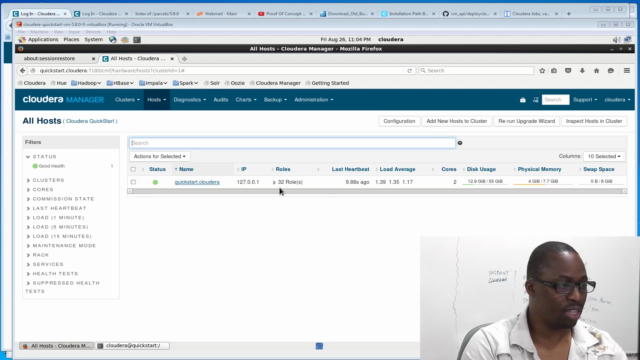
Task: Open the Support menu
Action: click(x=585, y=100)
